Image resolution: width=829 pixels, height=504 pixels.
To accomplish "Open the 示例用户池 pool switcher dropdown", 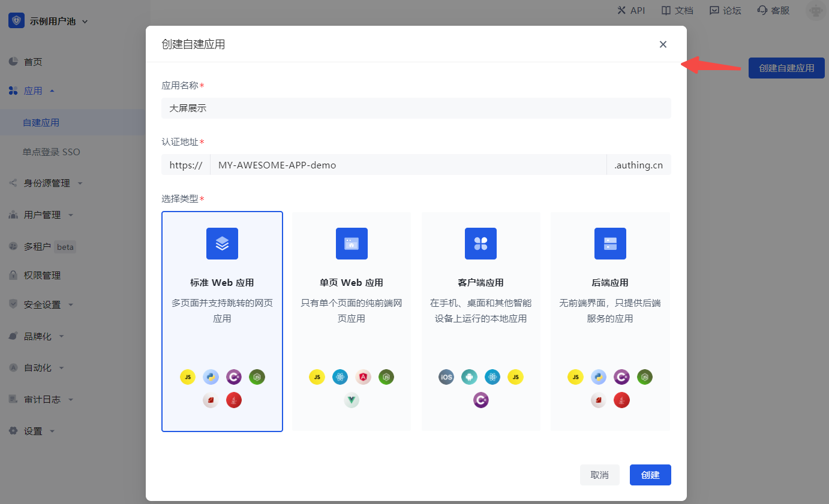I will (x=49, y=22).
